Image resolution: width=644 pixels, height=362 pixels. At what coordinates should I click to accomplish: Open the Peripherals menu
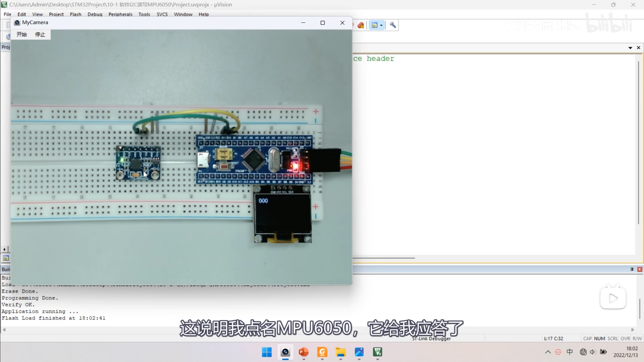[120, 14]
